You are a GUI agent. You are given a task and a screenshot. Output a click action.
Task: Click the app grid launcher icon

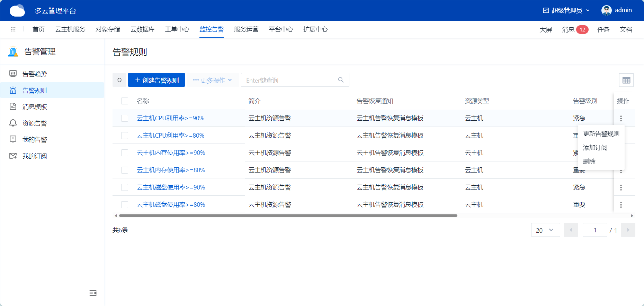(x=13, y=29)
